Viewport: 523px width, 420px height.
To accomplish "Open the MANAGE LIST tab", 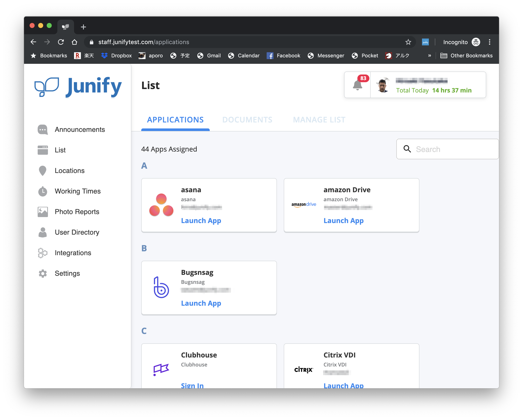I will point(319,119).
